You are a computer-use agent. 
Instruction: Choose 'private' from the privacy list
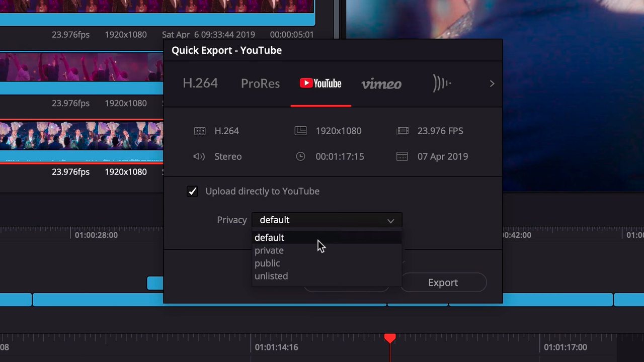click(x=269, y=250)
